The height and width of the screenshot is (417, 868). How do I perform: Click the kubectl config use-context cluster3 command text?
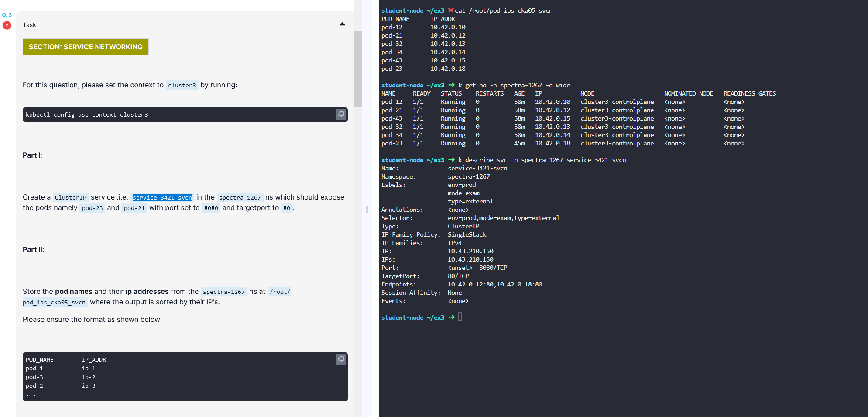point(87,114)
